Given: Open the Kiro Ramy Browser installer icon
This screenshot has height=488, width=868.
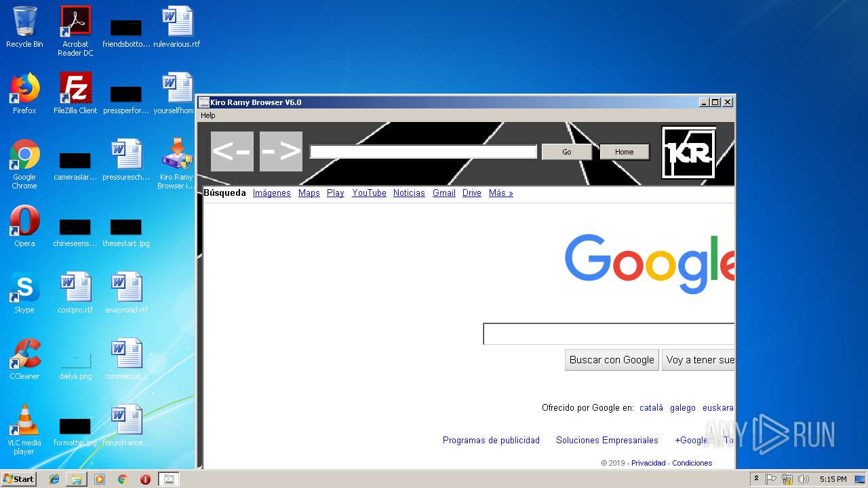Looking at the screenshot, I should 177,164.
